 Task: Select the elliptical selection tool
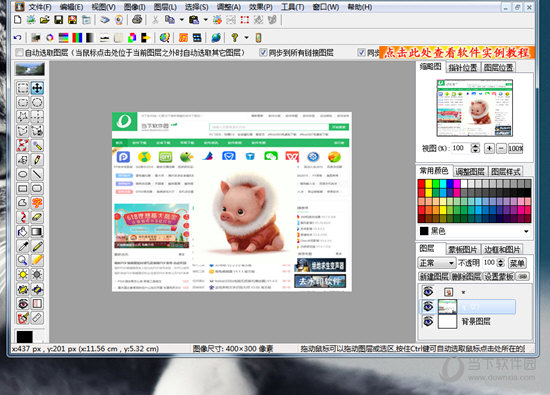(37, 102)
